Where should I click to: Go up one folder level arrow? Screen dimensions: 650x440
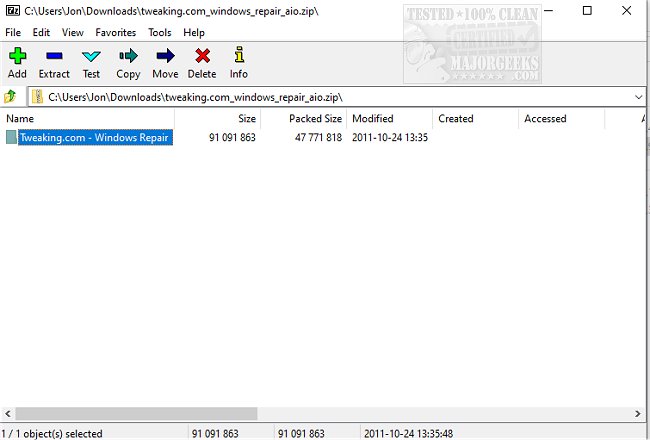pos(10,97)
